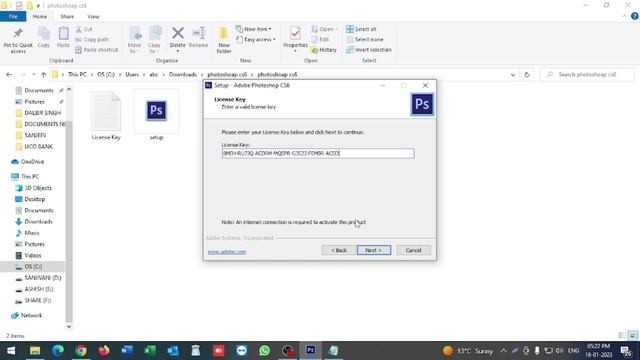Click History in the ribbon
The height and width of the screenshot is (360, 640).
click(324, 50)
